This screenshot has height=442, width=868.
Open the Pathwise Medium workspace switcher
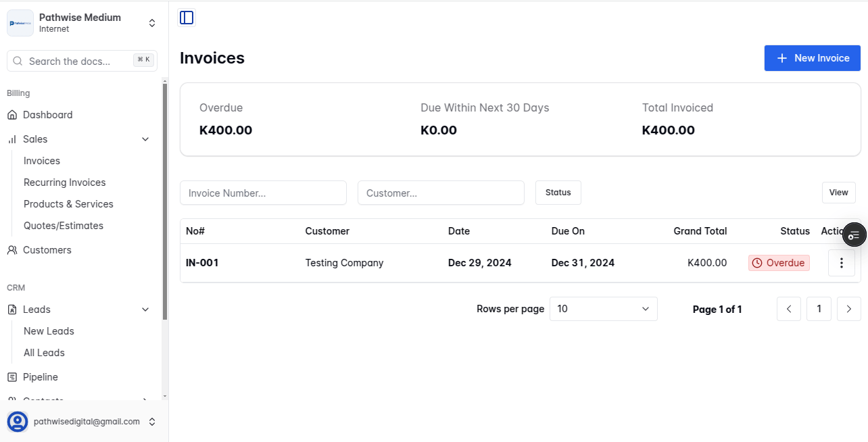pyautogui.click(x=151, y=22)
